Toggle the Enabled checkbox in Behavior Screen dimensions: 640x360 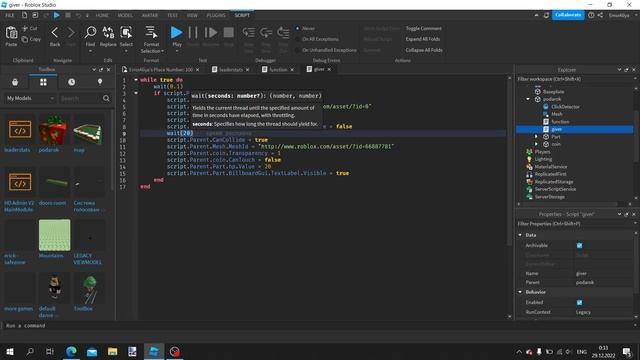pos(580,302)
